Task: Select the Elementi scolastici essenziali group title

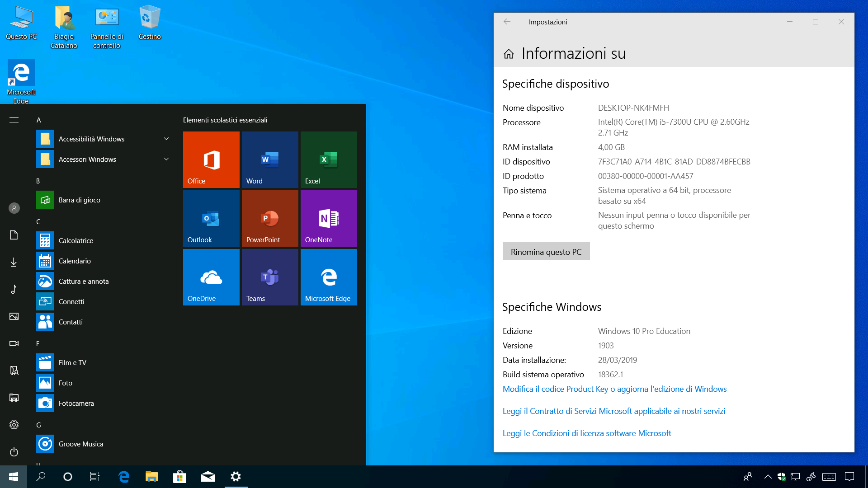Action: (225, 120)
